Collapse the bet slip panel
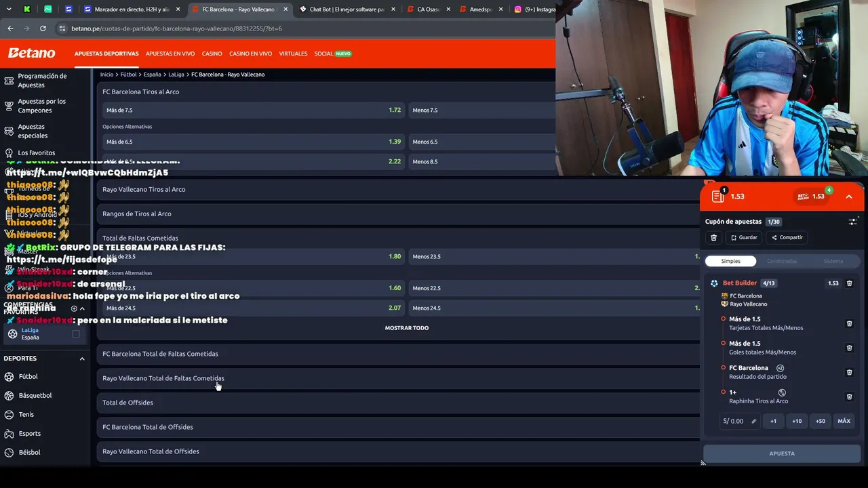Viewport: 868px width, 488px height. point(849,197)
